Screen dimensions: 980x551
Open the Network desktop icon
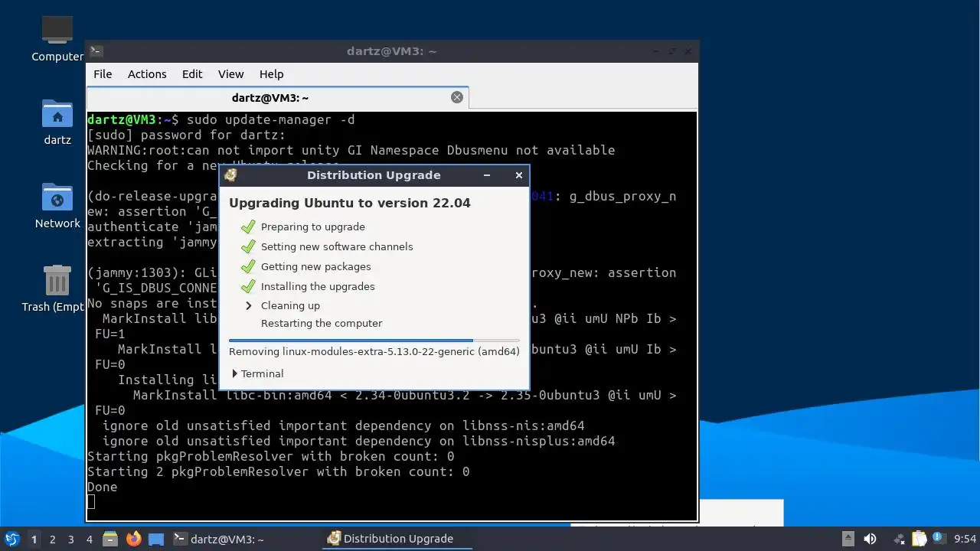[57, 197]
